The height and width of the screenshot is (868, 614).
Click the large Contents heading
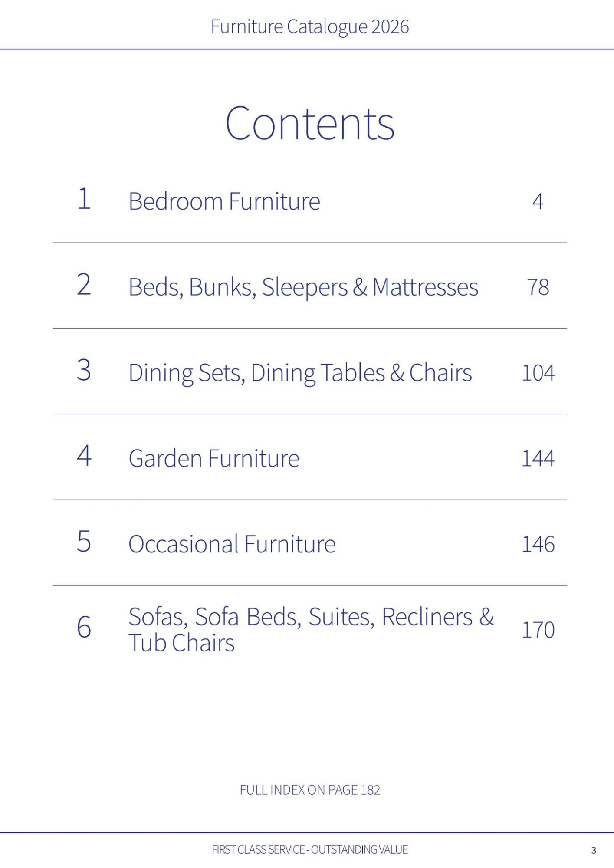[x=310, y=124]
